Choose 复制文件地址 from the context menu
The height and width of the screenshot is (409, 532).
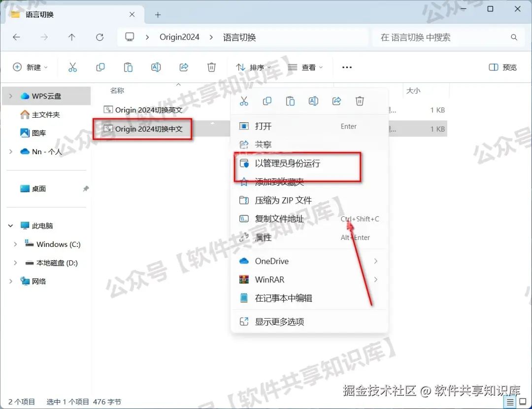coord(309,219)
